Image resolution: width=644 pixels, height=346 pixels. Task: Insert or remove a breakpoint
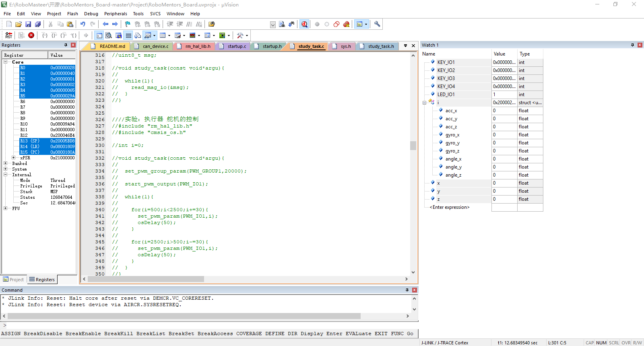[x=317, y=24]
